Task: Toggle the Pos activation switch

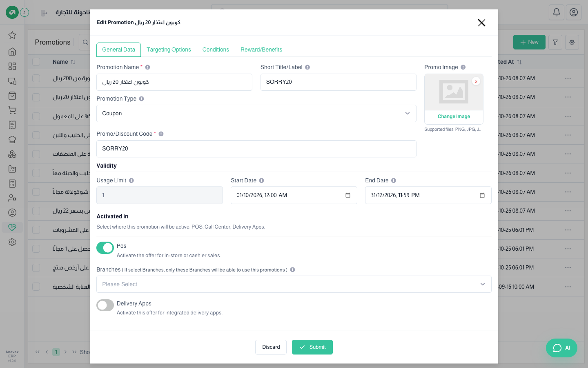Action: coord(105,248)
